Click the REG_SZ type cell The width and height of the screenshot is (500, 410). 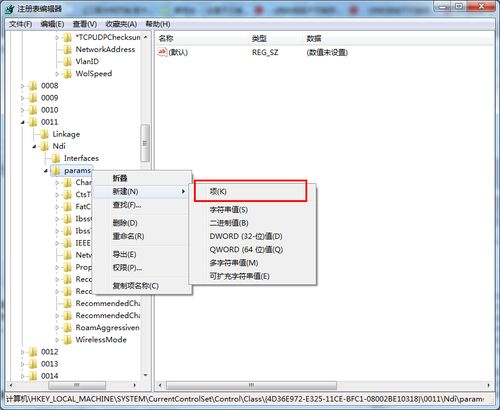coord(265,52)
